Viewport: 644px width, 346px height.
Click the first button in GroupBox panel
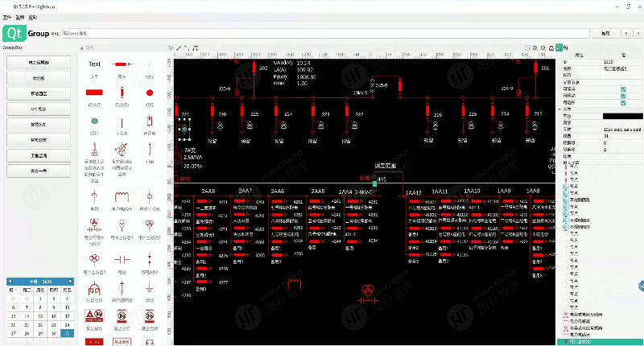(x=39, y=62)
